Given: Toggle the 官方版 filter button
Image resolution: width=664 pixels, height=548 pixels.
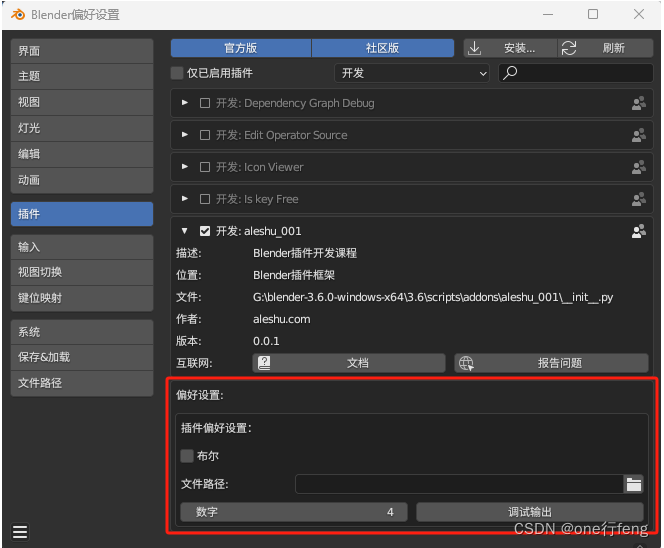Looking at the screenshot, I should pos(241,48).
